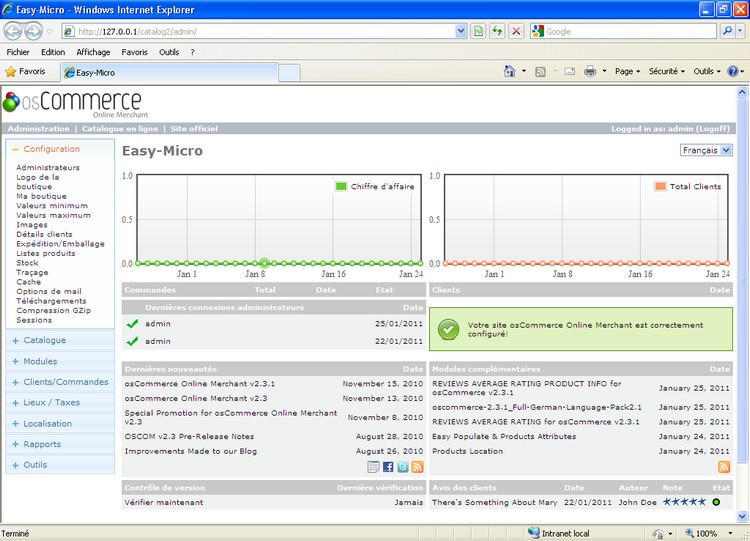Select the Easy-Micro browser tab

(169, 73)
